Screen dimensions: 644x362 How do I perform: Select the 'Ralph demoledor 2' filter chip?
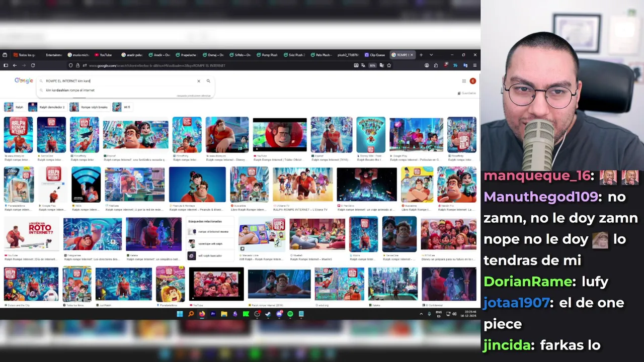click(x=47, y=107)
